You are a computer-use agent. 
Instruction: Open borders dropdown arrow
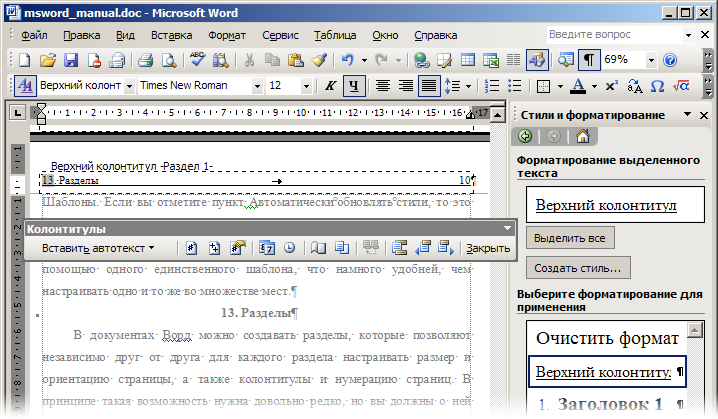560,86
